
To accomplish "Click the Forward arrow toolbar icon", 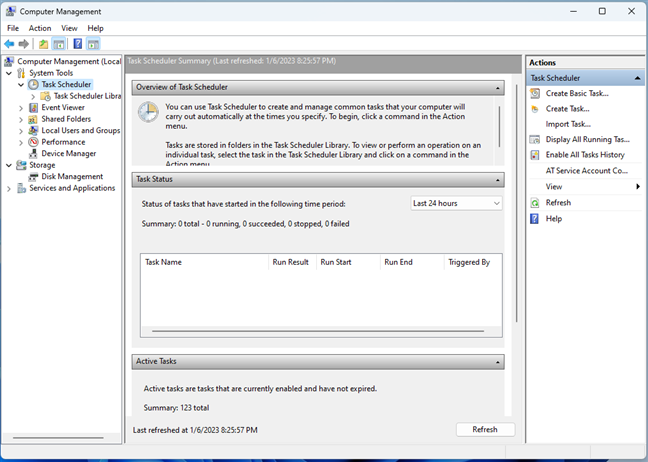I will tap(24, 44).
